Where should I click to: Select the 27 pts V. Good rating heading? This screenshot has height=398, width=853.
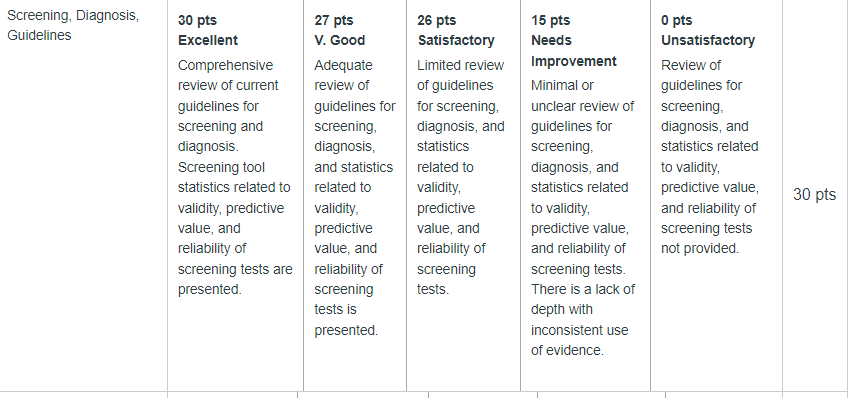coord(339,30)
